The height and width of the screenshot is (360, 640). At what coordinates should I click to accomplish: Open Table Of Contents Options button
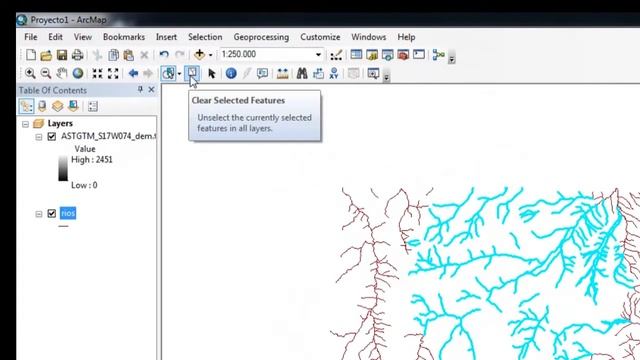click(x=93, y=106)
